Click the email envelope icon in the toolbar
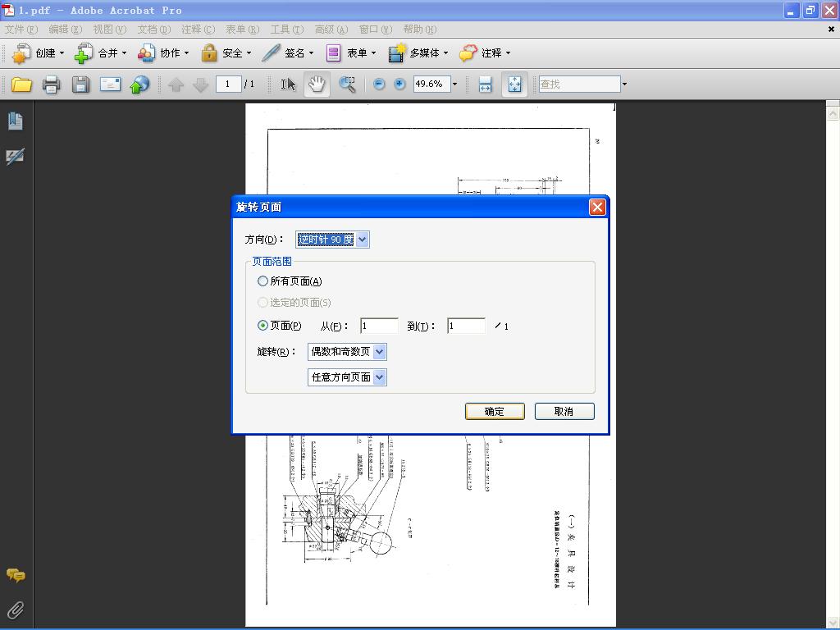 [x=111, y=84]
